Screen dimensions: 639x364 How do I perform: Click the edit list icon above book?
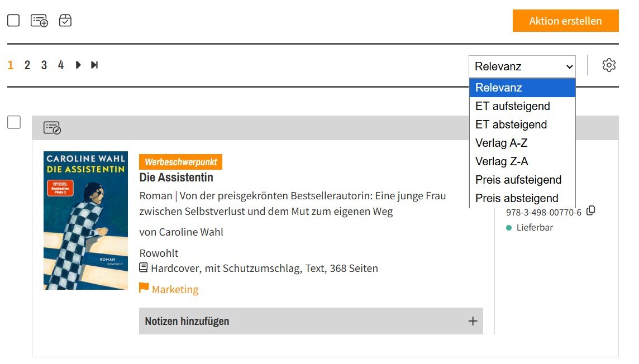click(52, 128)
